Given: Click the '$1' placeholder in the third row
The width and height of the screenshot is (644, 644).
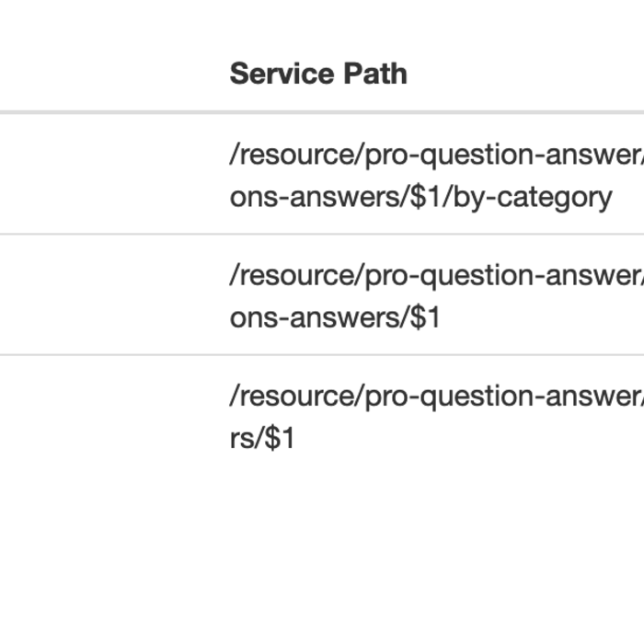Looking at the screenshot, I should click(x=280, y=438).
